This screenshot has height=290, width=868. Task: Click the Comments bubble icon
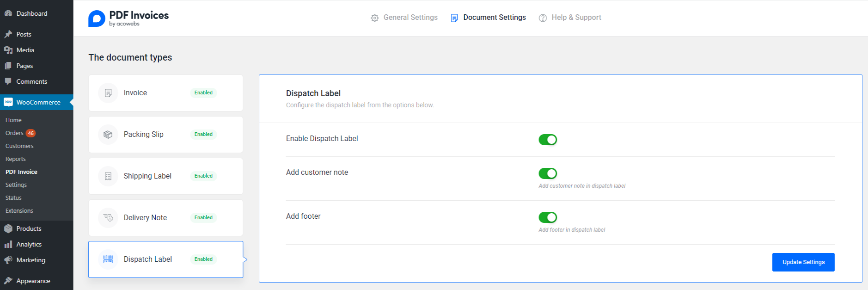click(x=8, y=81)
